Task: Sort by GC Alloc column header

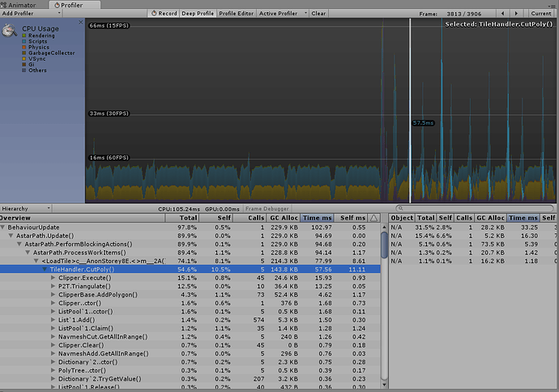Action: click(283, 218)
